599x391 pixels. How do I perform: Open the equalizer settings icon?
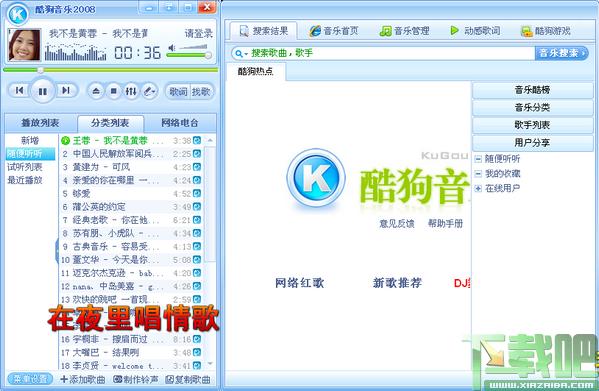tap(131, 91)
